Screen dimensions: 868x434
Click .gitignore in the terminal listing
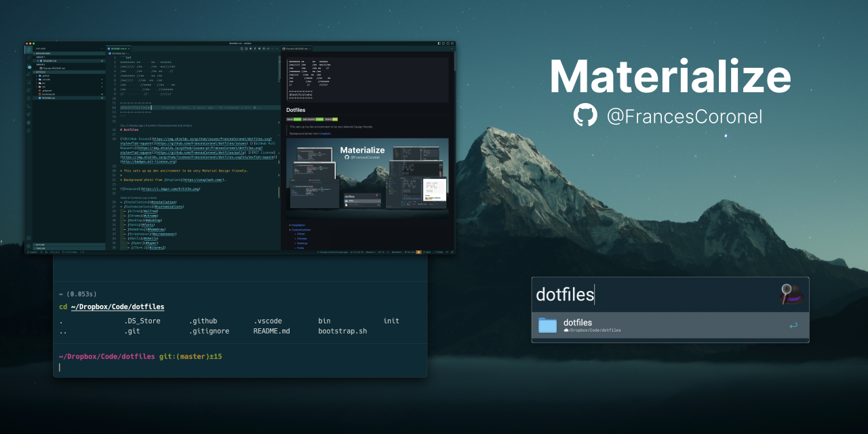point(209,332)
